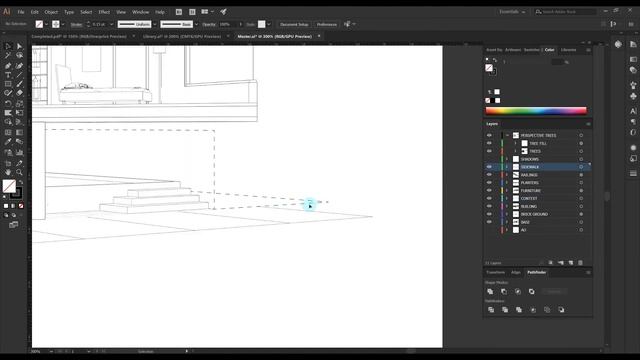Show the hidden SHADOWS layer

pos(489,159)
